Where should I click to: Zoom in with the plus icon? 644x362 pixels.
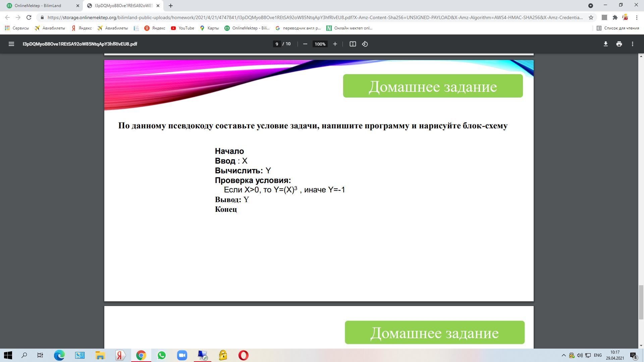coord(335,44)
